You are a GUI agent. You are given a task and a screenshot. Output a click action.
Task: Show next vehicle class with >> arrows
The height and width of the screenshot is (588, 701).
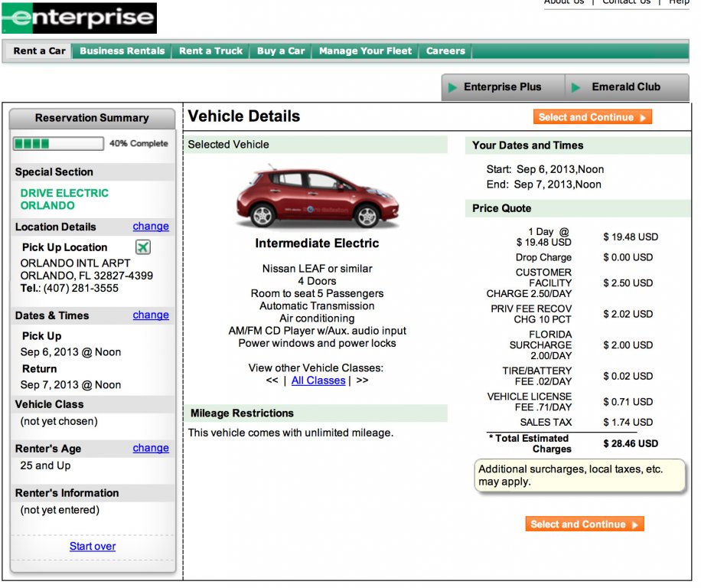click(x=362, y=381)
